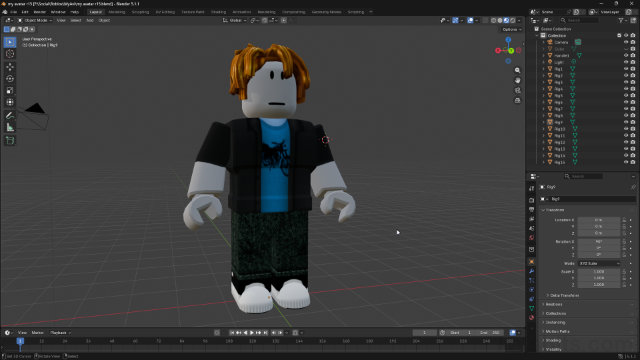Click the Location X value field

click(x=599, y=220)
